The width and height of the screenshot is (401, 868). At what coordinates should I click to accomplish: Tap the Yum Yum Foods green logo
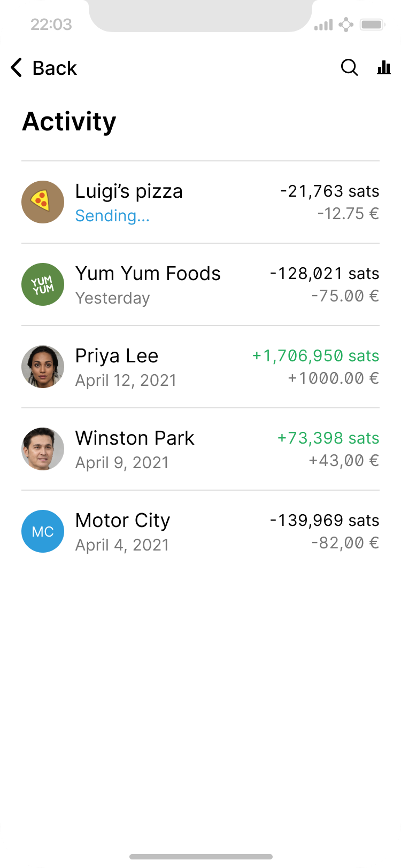coord(43,284)
